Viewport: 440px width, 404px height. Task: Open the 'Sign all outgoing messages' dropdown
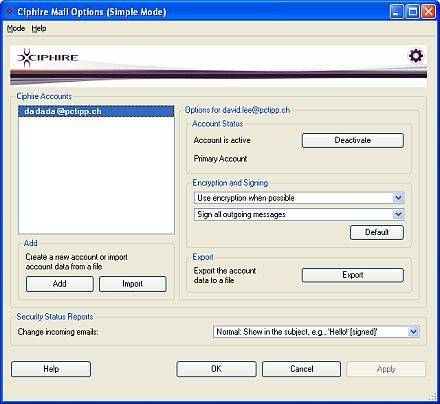[x=299, y=214]
